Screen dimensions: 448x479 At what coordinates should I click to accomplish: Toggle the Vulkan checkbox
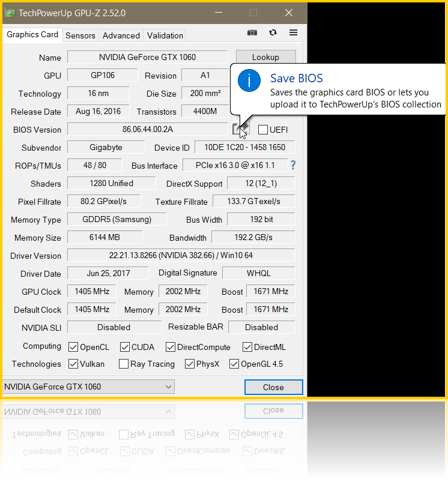pos(73,364)
